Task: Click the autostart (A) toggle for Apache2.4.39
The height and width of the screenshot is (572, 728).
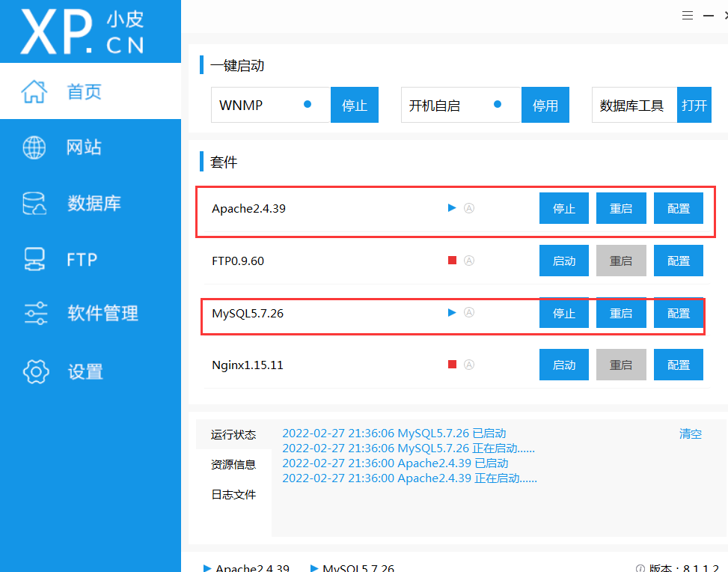Action: (469, 208)
